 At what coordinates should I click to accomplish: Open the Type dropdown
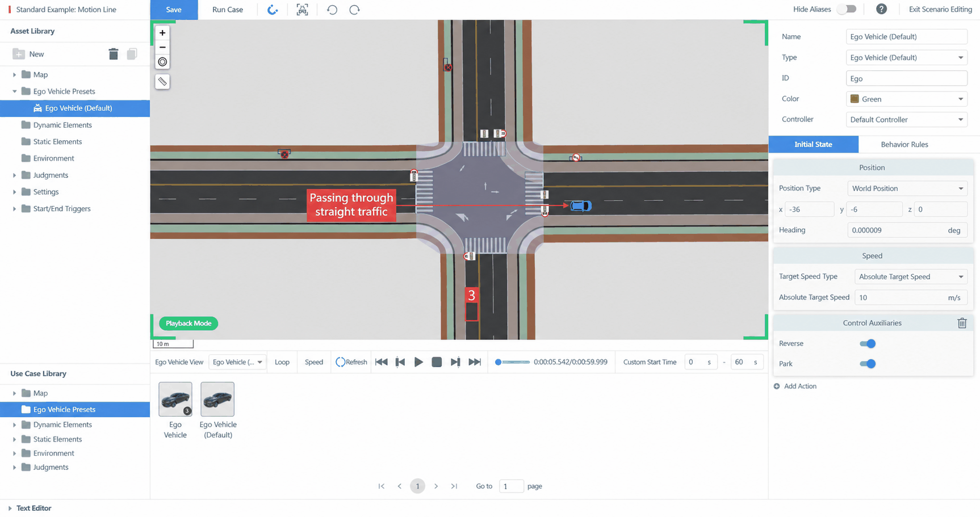coord(907,57)
